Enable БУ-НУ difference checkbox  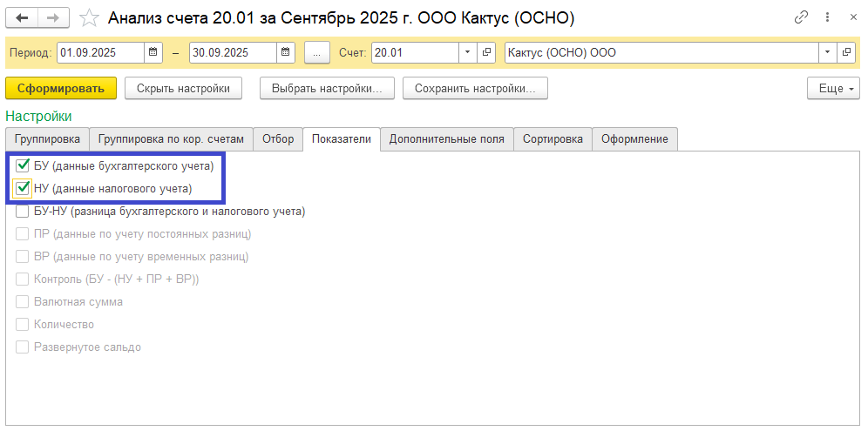click(x=23, y=211)
